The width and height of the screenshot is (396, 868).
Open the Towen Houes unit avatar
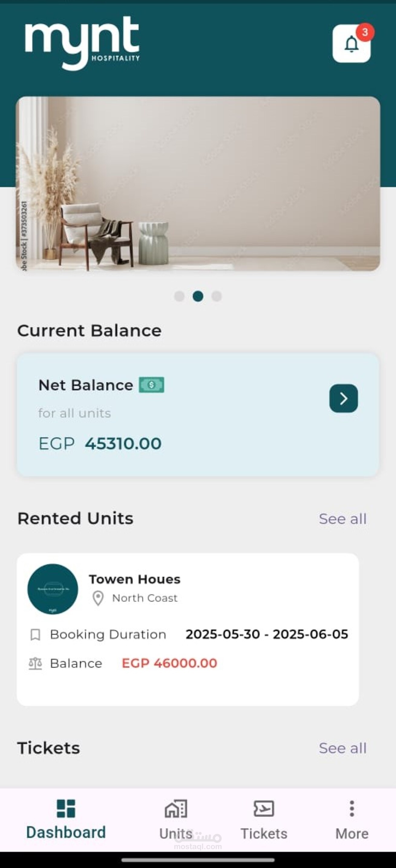click(53, 589)
